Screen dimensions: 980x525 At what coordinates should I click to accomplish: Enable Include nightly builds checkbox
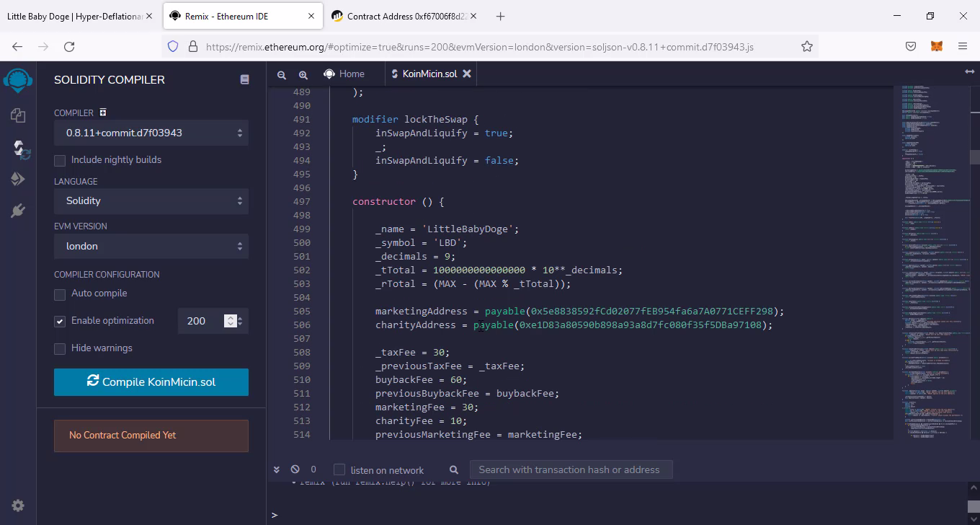coord(60,160)
